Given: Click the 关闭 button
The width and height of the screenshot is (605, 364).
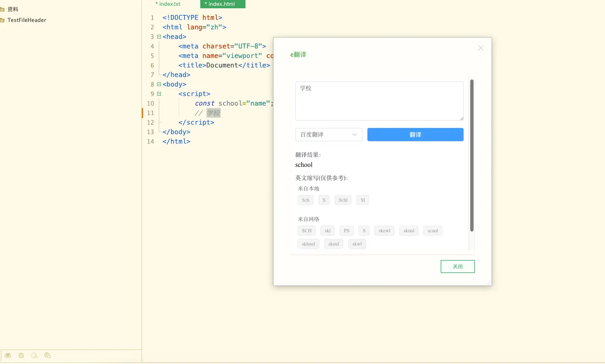Looking at the screenshot, I should (458, 267).
